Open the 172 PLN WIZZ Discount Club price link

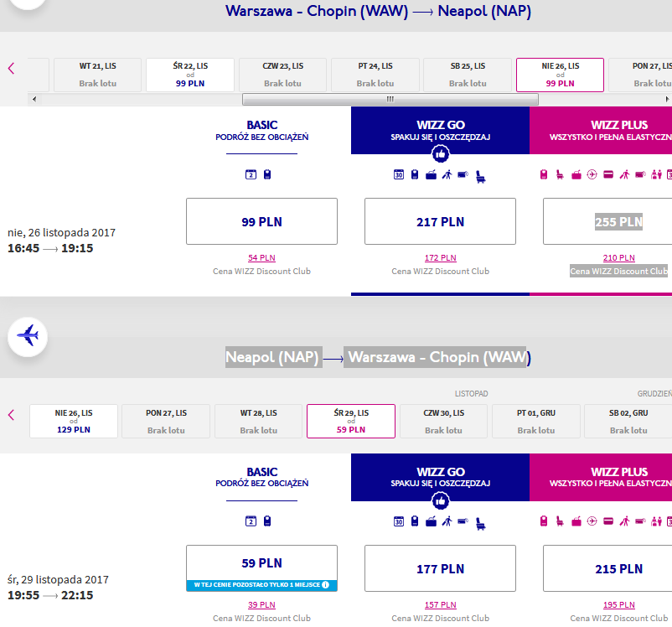point(440,257)
